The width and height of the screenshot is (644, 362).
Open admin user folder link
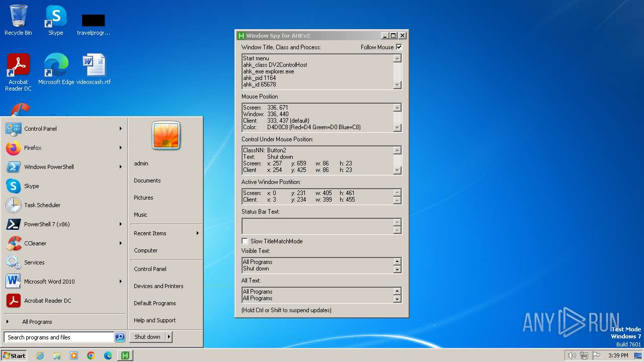[x=141, y=163]
